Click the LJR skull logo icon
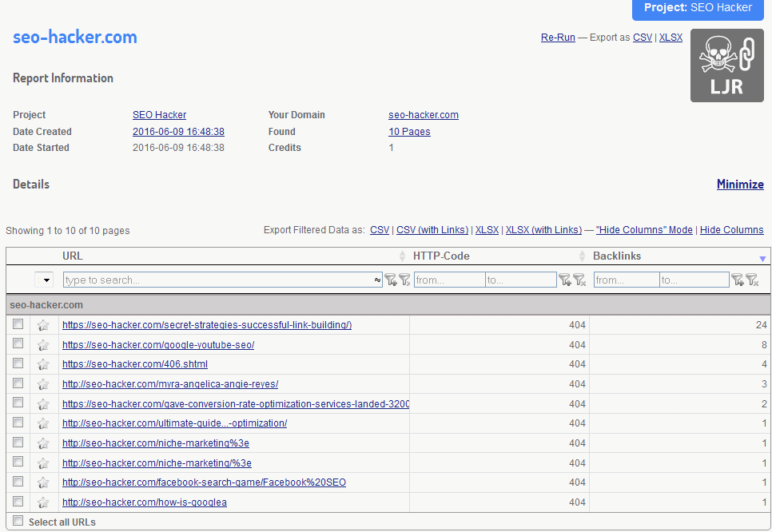Screen dimensions: 772x532 click(x=726, y=66)
